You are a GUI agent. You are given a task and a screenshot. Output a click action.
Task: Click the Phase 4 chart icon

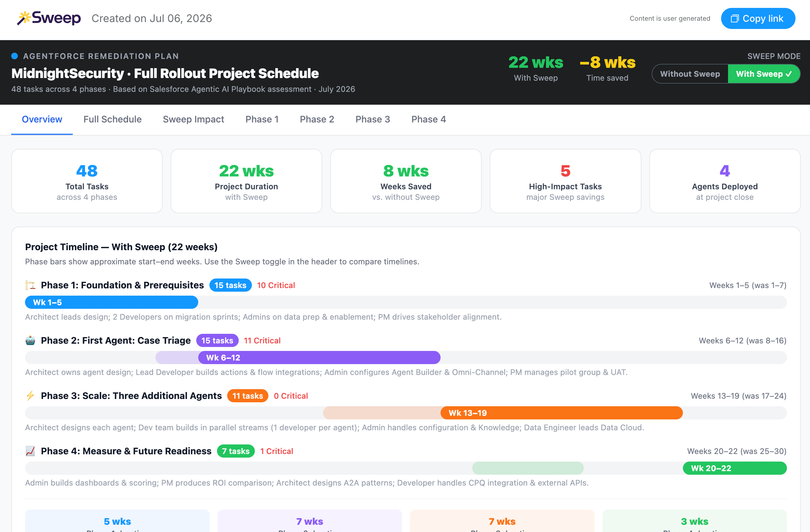point(30,451)
